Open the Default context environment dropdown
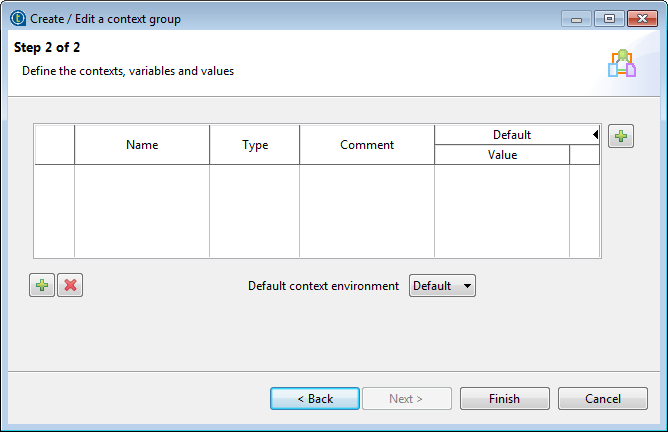 coord(442,286)
